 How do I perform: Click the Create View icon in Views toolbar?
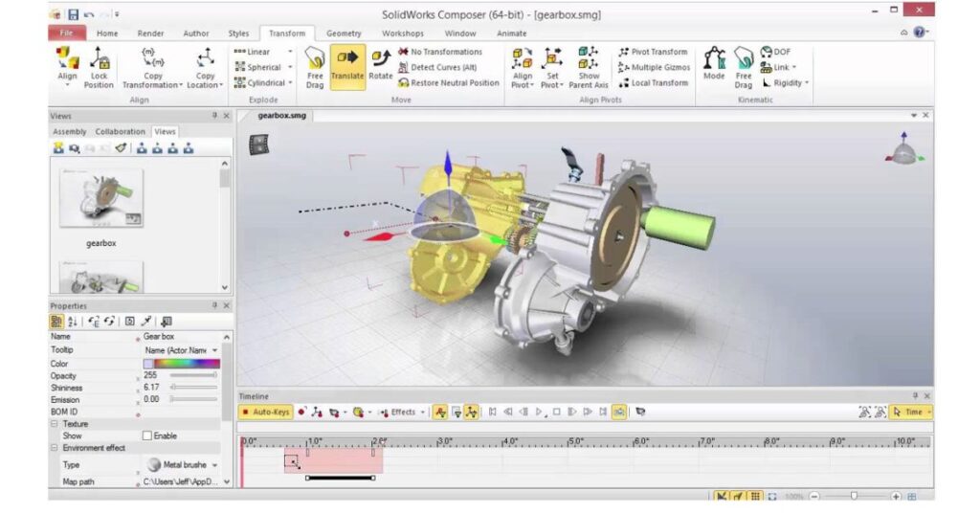click(x=58, y=148)
